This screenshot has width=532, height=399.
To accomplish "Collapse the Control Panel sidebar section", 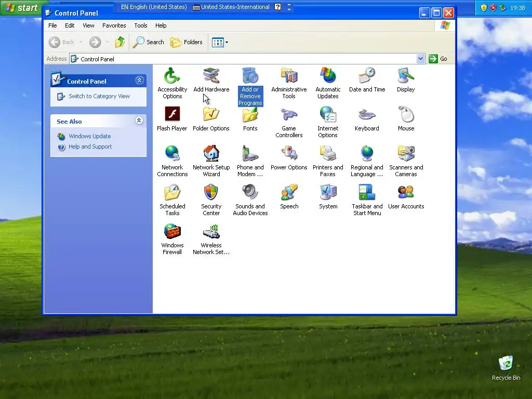I will (139, 81).
